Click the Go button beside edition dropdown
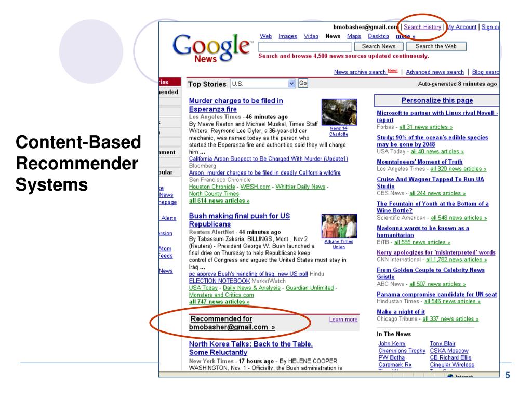 tap(303, 83)
